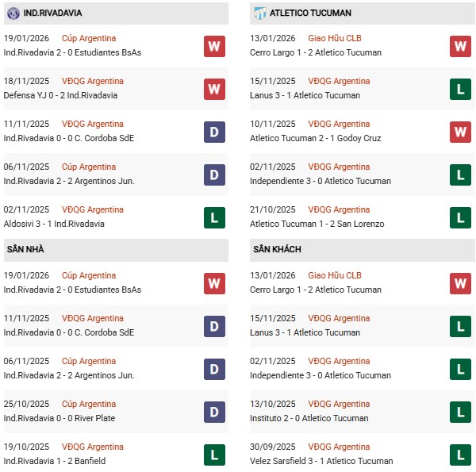This screenshot has width=476, height=472.
Task: Click the D badge for River Plate match
Action: pos(214,412)
